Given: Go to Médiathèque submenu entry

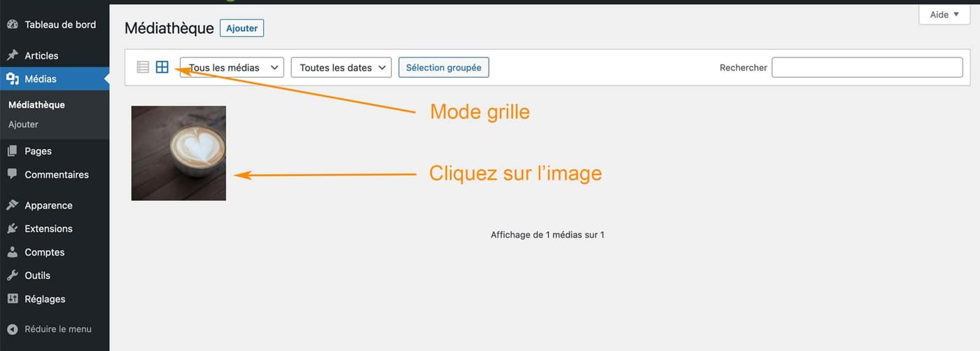Looking at the screenshot, I should pos(36,104).
